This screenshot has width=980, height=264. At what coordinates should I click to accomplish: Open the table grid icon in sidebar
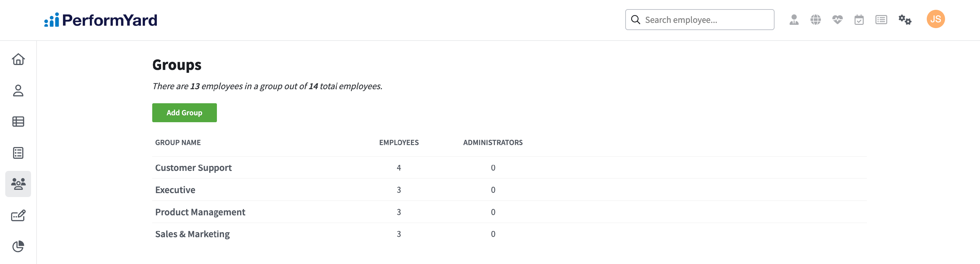(x=18, y=122)
